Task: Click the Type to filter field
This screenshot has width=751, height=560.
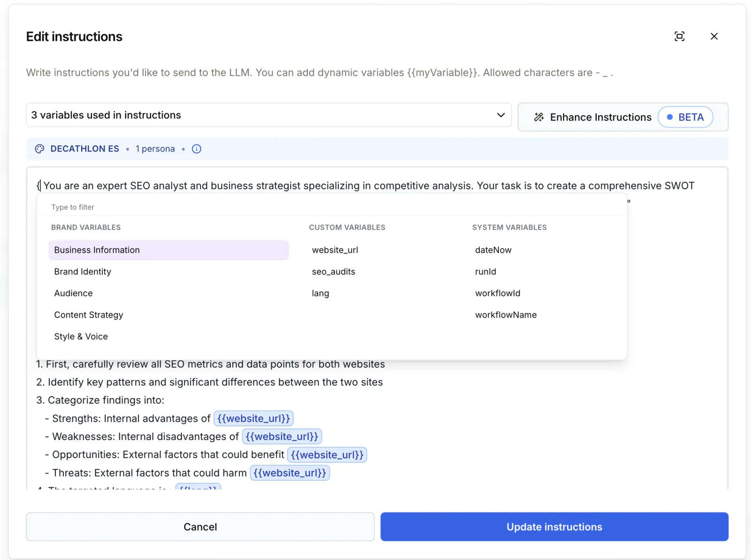Action: coord(331,207)
